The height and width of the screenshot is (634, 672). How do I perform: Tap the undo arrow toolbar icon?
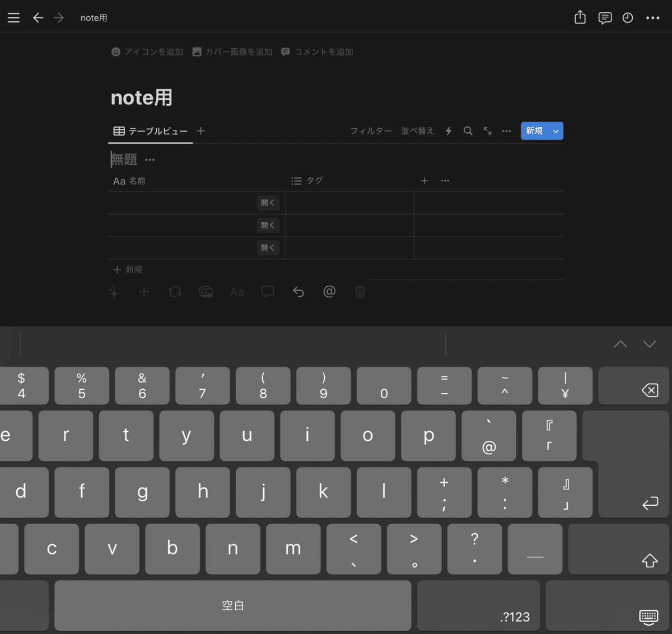tap(298, 292)
